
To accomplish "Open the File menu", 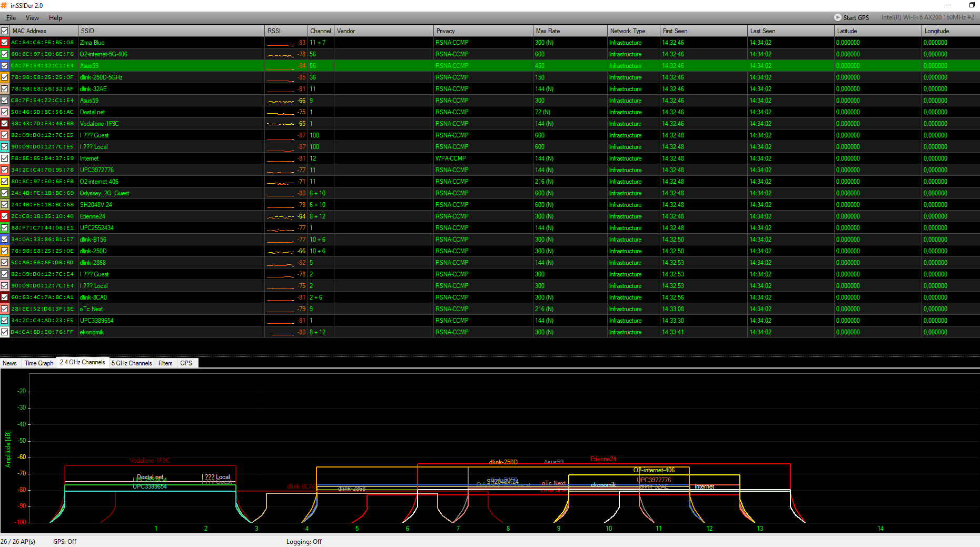I will pyautogui.click(x=11, y=18).
